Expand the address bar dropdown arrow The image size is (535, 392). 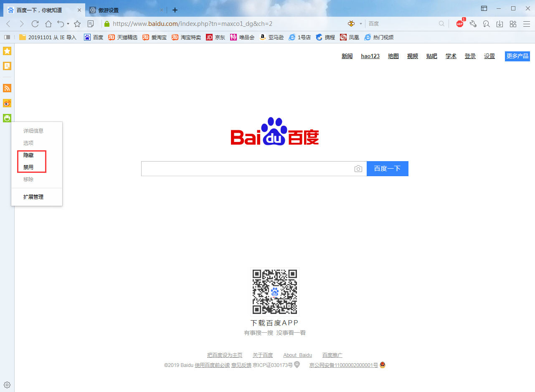tap(360, 24)
